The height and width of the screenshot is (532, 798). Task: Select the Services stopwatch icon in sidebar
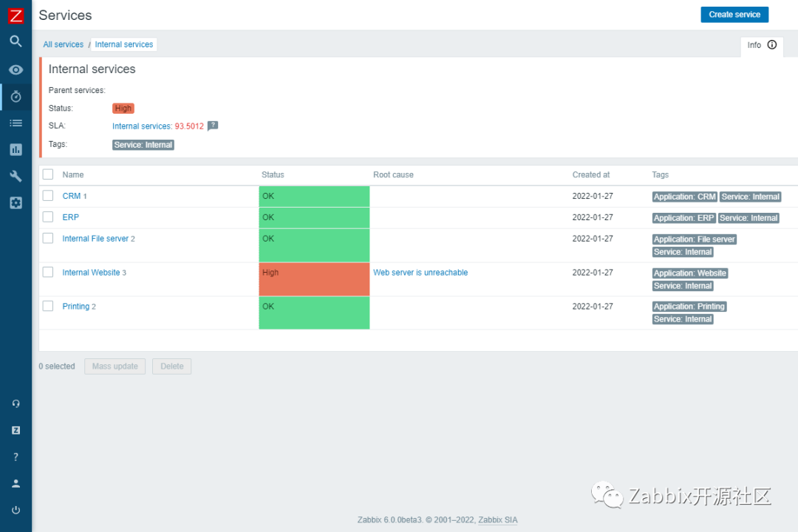(x=16, y=96)
